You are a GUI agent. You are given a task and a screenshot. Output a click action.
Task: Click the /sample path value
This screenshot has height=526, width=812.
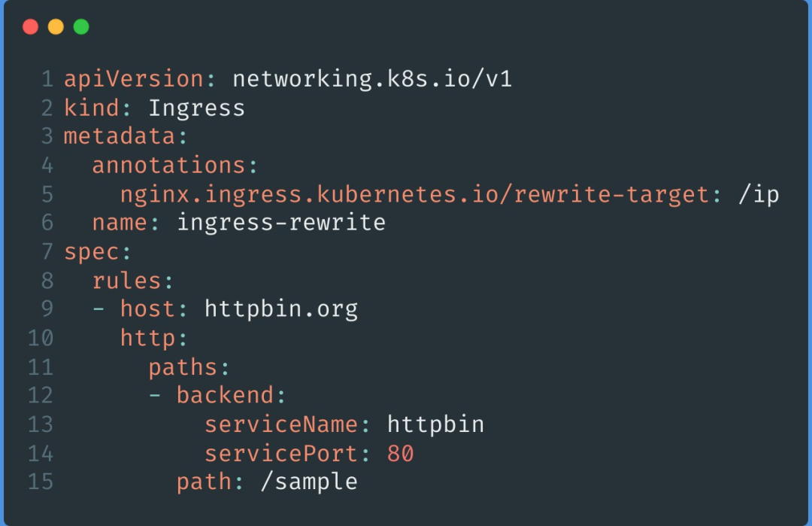click(309, 482)
